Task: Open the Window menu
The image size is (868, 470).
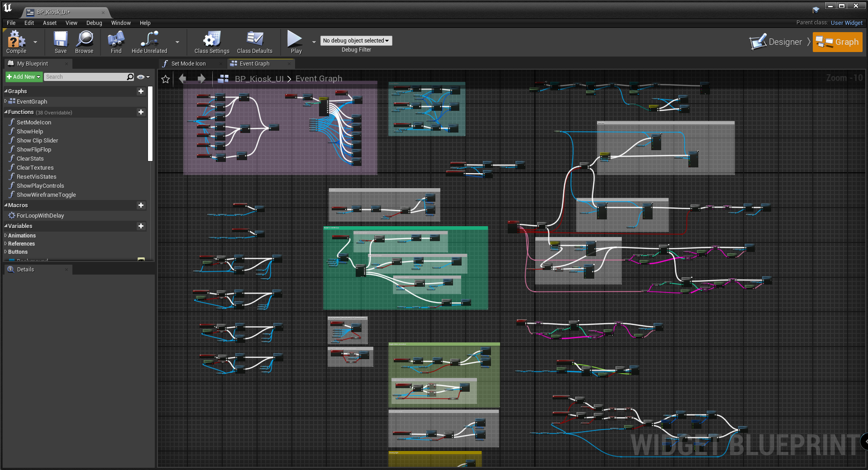Action: tap(120, 23)
